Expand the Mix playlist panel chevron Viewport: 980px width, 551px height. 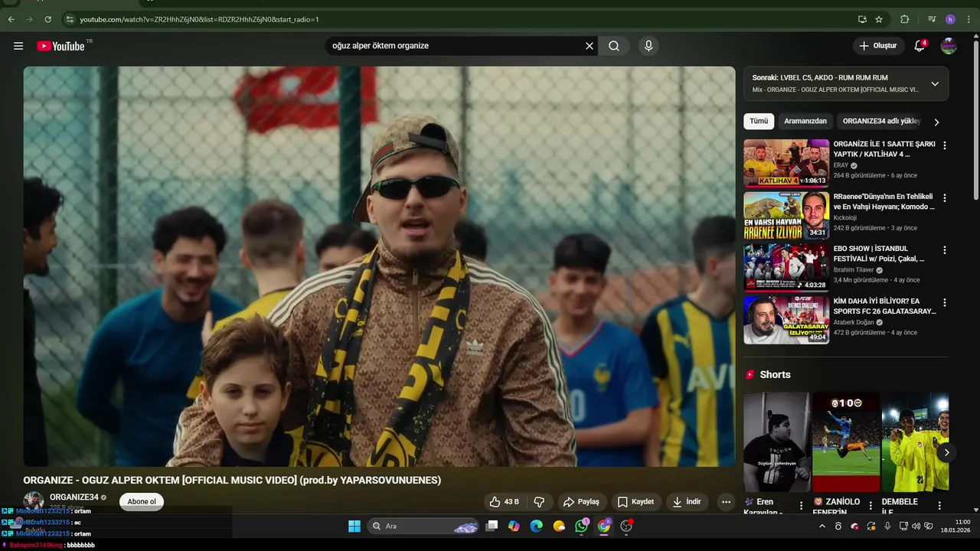tap(935, 83)
